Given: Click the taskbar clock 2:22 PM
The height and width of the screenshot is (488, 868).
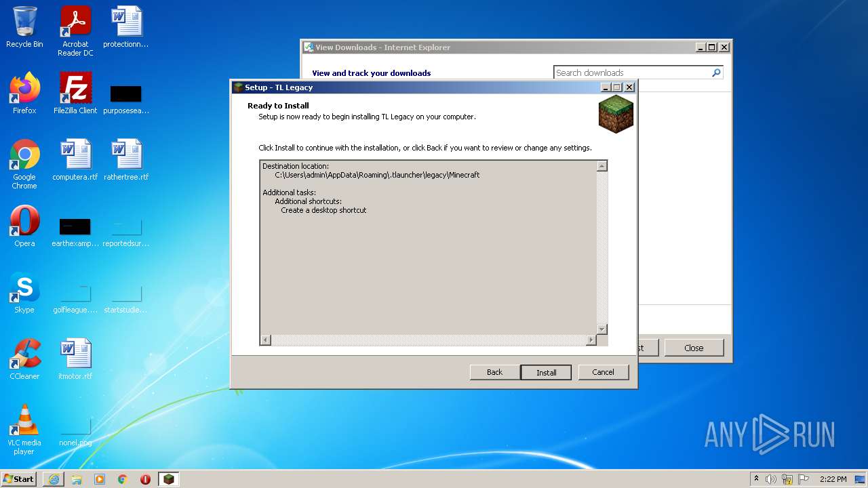Looking at the screenshot, I should pyautogui.click(x=833, y=479).
